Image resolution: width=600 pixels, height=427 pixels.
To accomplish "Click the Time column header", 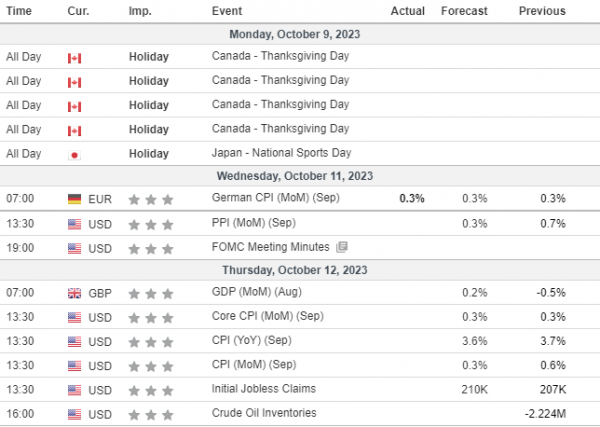I will click(19, 11).
